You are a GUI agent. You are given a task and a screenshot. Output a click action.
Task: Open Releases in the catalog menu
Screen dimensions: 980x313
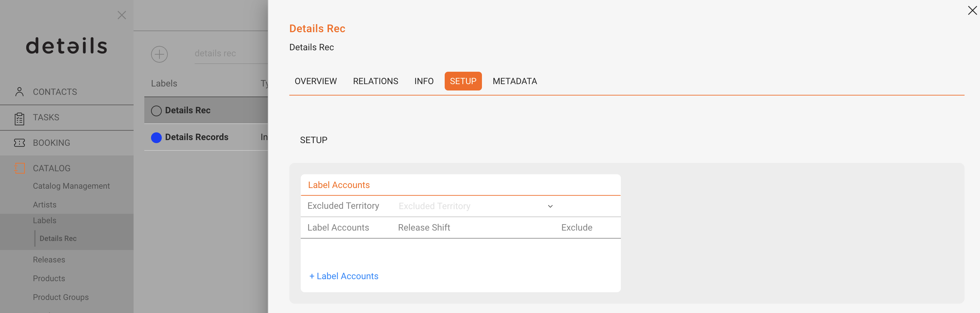[49, 260]
